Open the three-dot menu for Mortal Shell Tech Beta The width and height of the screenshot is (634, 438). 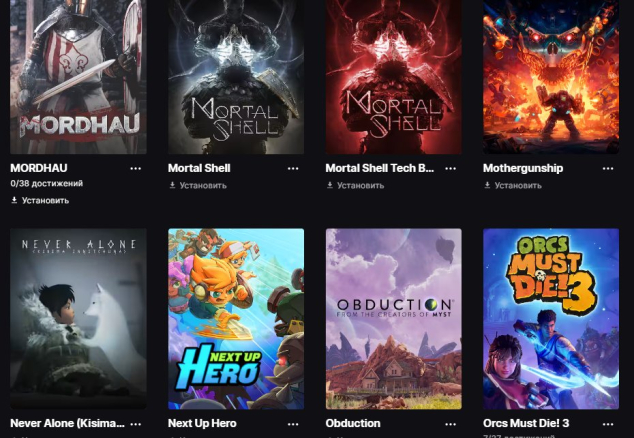click(x=450, y=168)
